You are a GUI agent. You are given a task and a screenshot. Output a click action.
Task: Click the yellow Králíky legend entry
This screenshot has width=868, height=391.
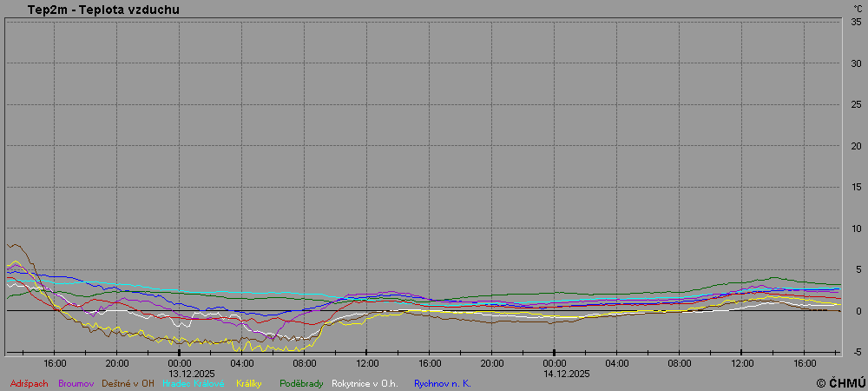click(250, 383)
